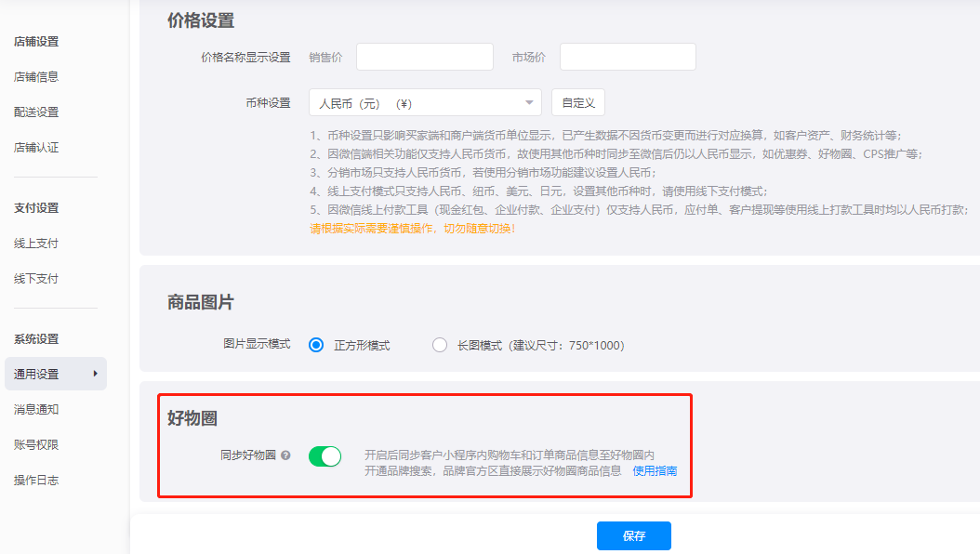Click the arrow icon on 通用设置
980x554 pixels.
[x=95, y=374]
